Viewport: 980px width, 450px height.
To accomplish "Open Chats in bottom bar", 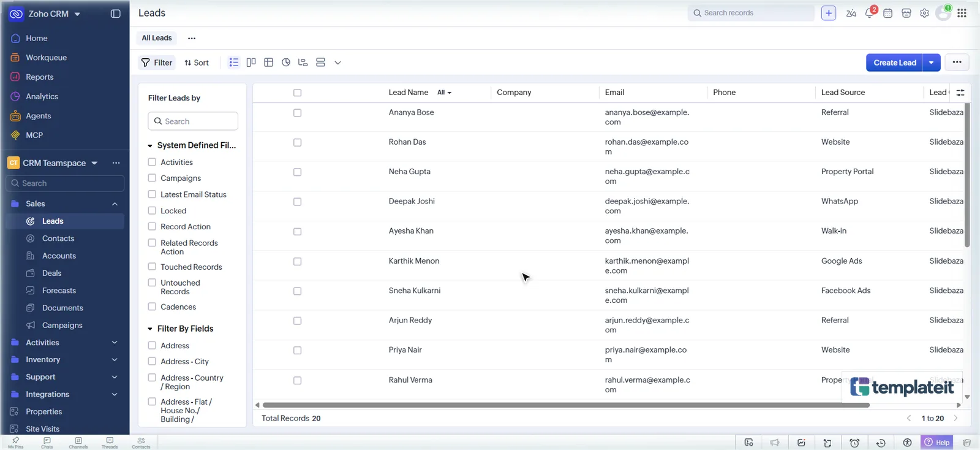I will point(47,443).
